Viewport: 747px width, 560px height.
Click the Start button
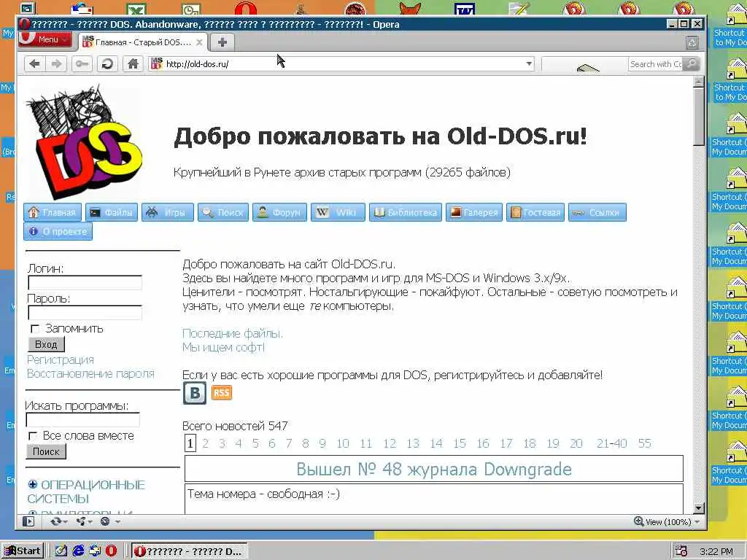(23, 551)
